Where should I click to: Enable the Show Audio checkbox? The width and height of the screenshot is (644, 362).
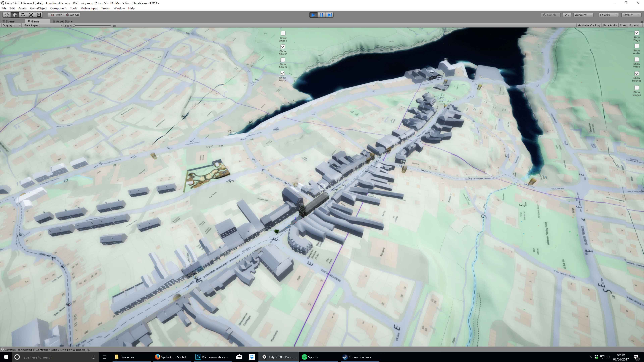pos(636,46)
